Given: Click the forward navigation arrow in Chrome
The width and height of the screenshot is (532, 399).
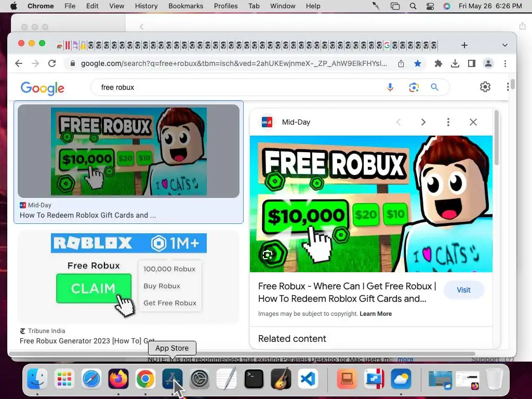Looking at the screenshot, I should 35,63.
